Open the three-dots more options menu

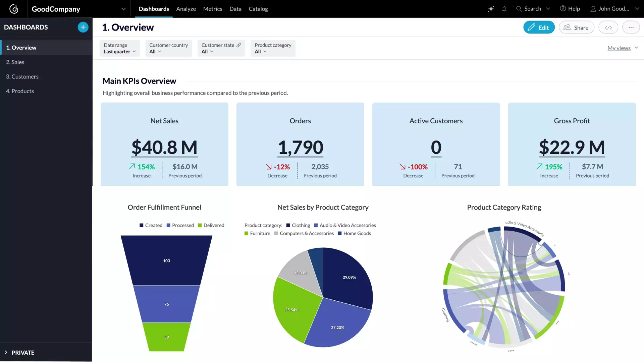tap(631, 27)
